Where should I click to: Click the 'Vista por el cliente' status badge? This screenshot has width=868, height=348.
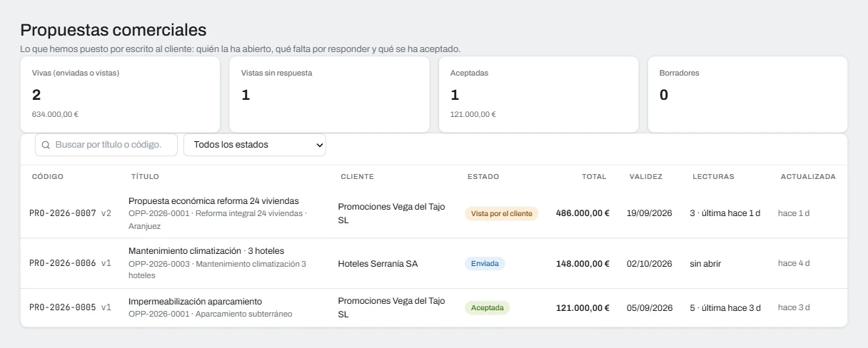pyautogui.click(x=501, y=214)
